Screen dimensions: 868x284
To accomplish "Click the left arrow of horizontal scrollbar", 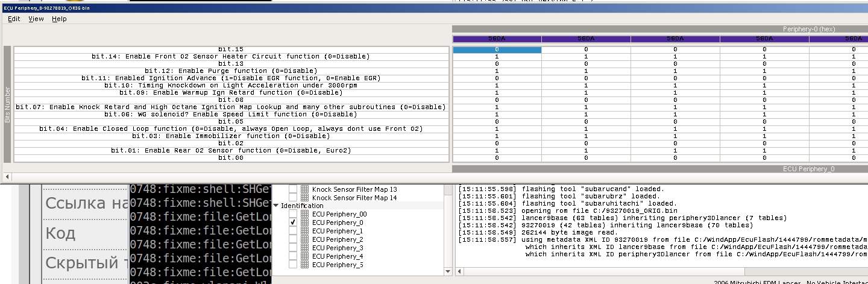I will pos(7,177).
